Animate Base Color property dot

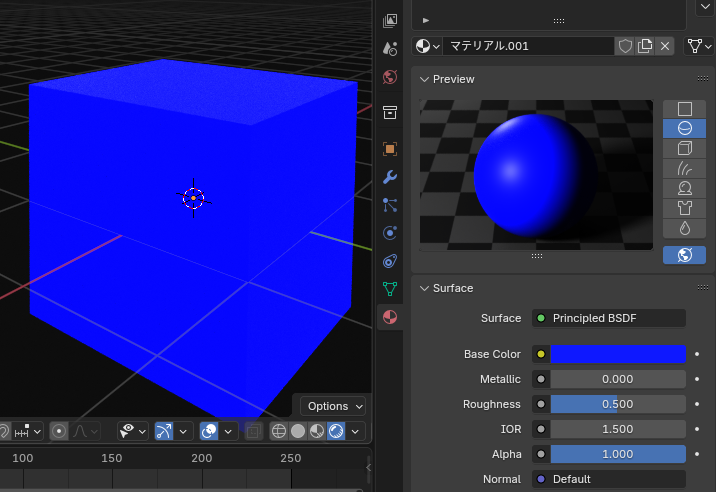click(697, 354)
